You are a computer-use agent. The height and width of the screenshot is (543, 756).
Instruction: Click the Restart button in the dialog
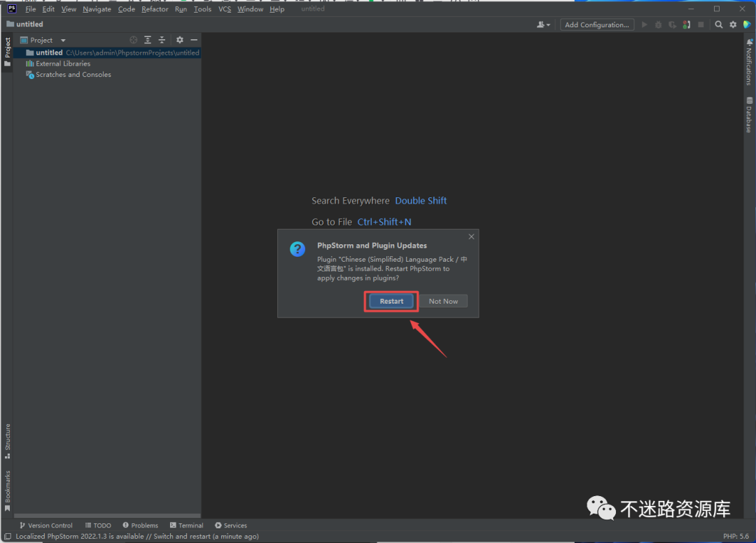(391, 301)
